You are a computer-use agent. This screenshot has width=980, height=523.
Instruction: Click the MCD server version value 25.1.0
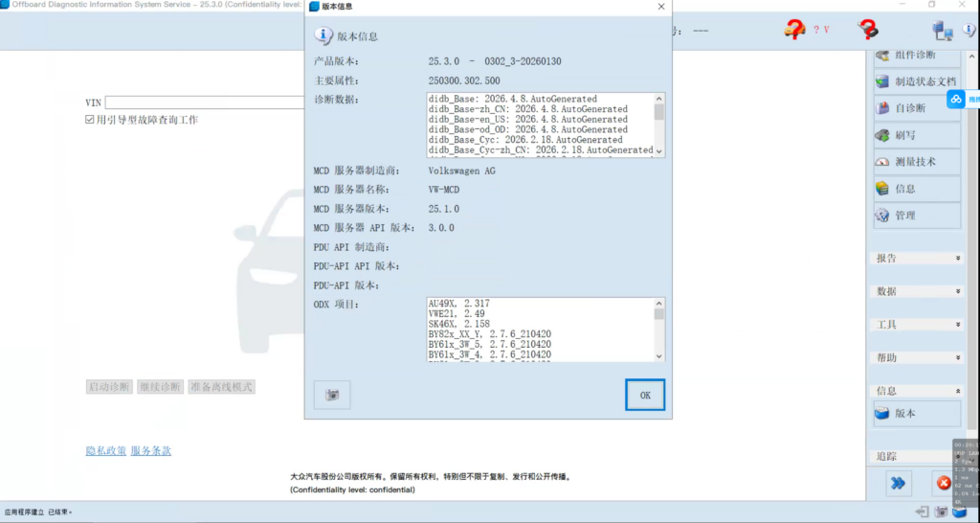tap(444, 209)
